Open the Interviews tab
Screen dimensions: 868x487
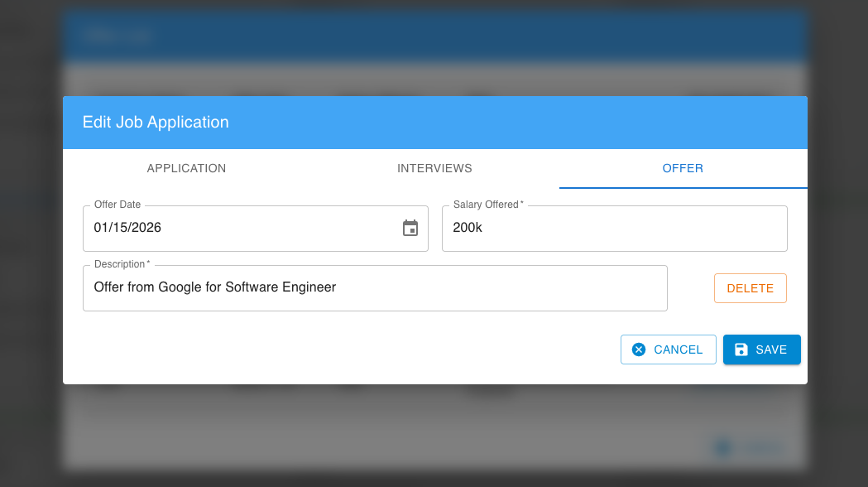434,168
